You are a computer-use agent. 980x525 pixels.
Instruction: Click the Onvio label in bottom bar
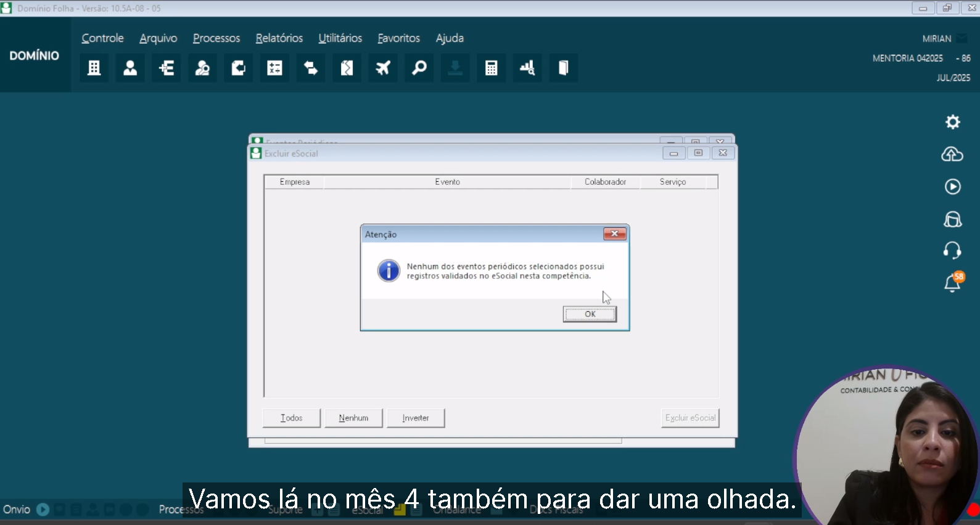17,510
